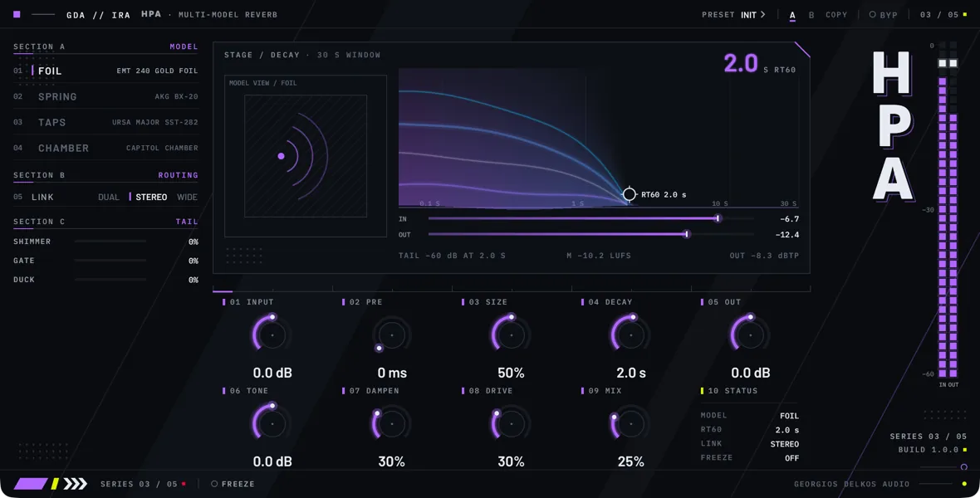Click the TAIL -60 dB AT 2.0 S text
Image resolution: width=980 pixels, height=498 pixels.
452,256
